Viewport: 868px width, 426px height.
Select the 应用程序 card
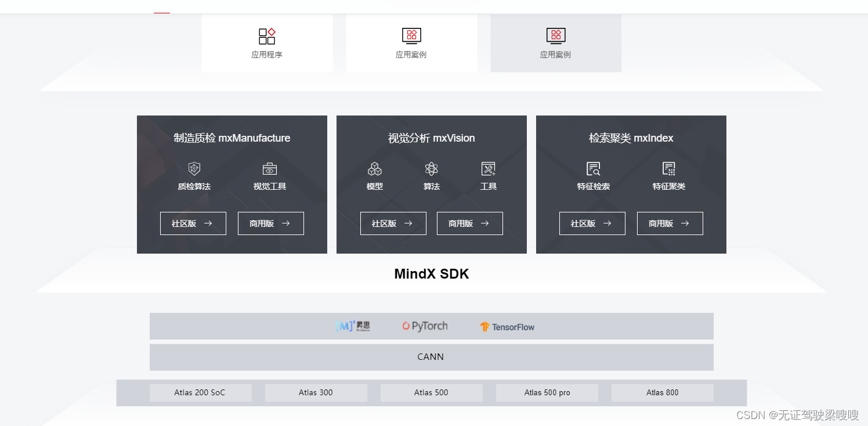coord(267,44)
